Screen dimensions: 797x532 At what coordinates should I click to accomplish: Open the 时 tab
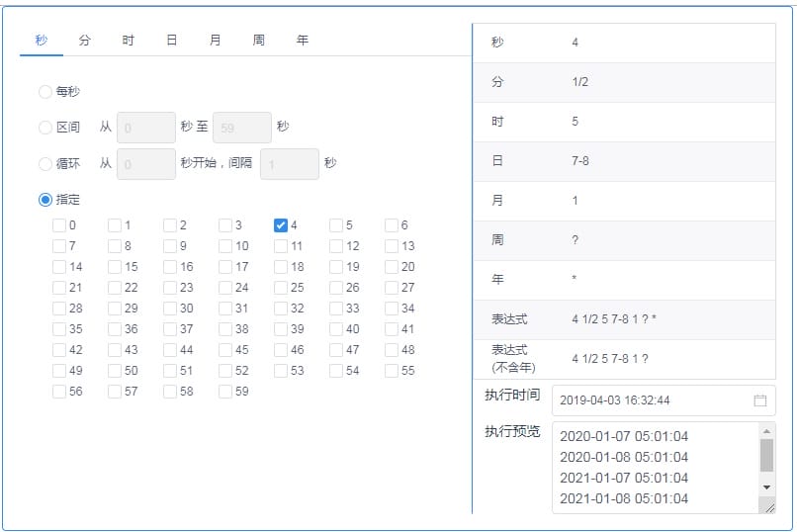129,41
